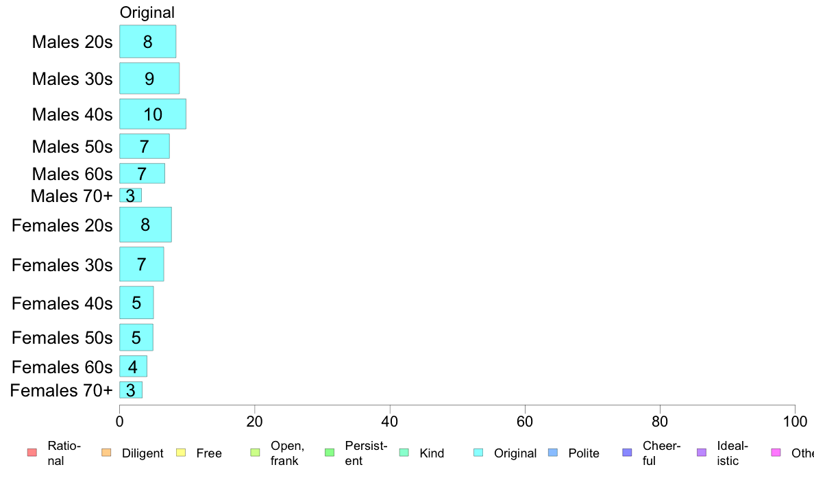
Task: Click the Open, frank legend swatch
Action: [x=255, y=453]
